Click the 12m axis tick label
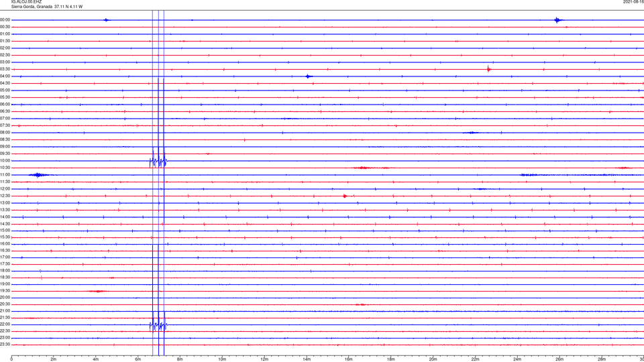The height and width of the screenshot is (362, 644). pyautogui.click(x=264, y=359)
